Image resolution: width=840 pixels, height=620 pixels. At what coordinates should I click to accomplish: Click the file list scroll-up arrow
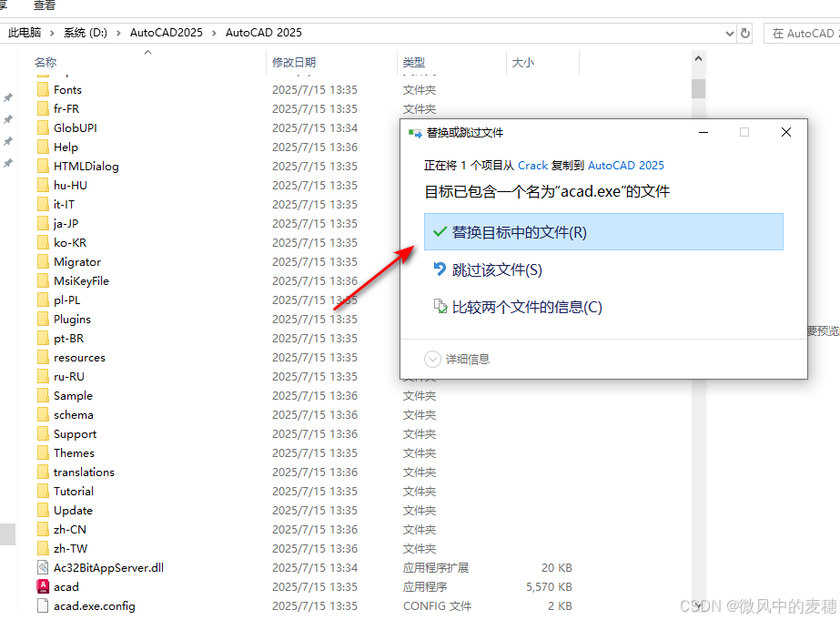coord(698,58)
